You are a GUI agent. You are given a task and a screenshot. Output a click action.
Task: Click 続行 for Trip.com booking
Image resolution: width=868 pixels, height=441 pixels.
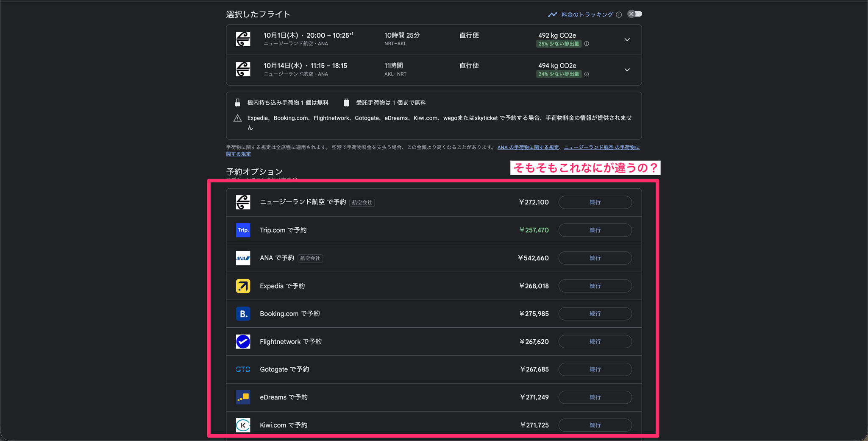point(595,230)
